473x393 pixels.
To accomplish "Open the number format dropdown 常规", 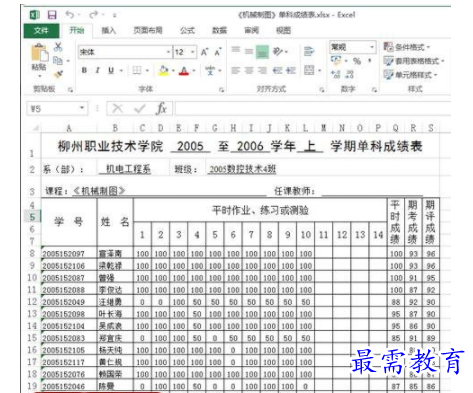I will point(372,47).
